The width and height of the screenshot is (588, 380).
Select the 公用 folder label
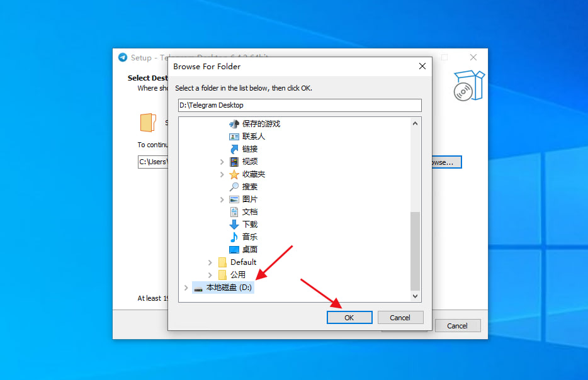click(x=238, y=275)
